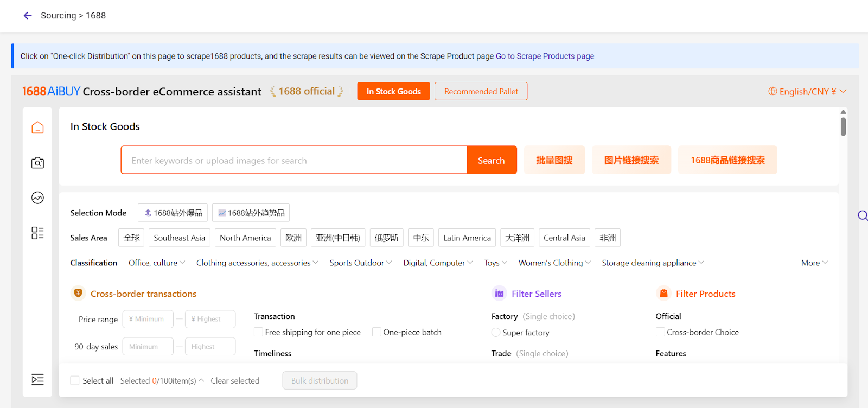Image resolution: width=868 pixels, height=408 pixels.
Task: Tick the Cross-border Choice checkbox
Action: point(660,332)
